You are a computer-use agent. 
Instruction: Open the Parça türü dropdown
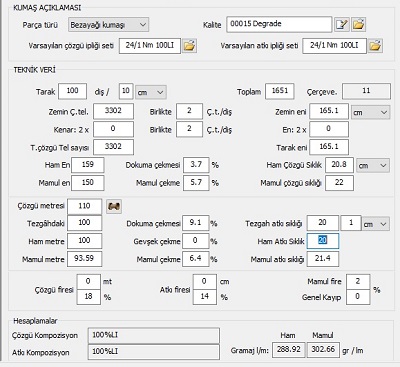[109, 25]
